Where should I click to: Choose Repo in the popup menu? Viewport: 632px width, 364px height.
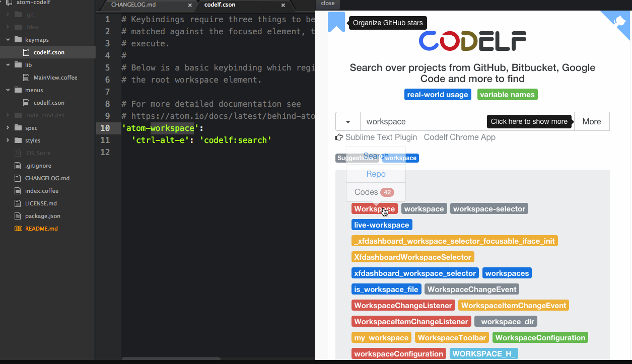point(376,174)
